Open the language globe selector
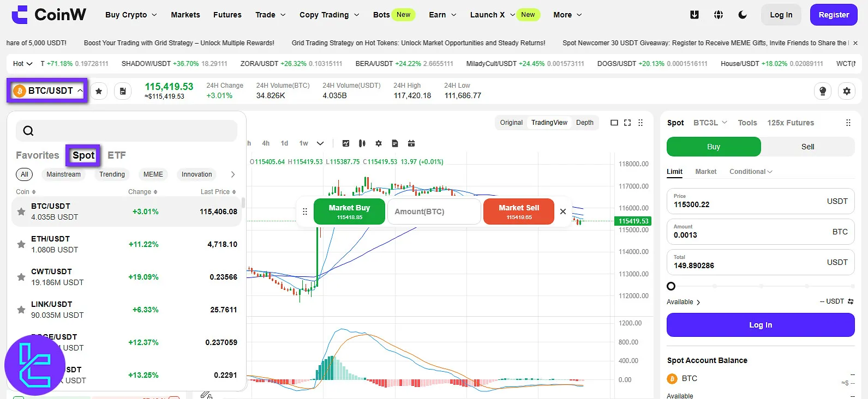868x399 pixels. pos(719,15)
